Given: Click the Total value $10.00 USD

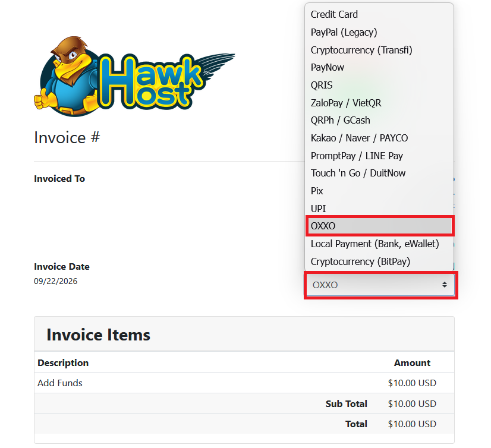Looking at the screenshot, I should click(412, 424).
